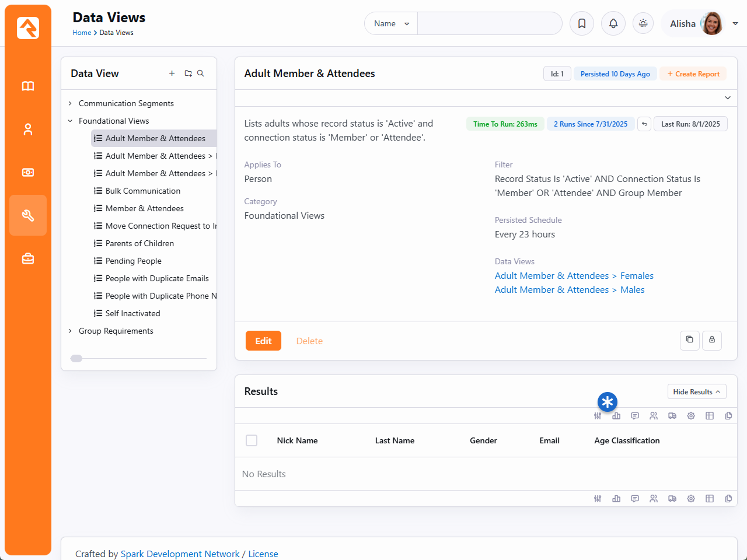Open search in Data View panel
This screenshot has height=560, width=747.
pos(201,73)
